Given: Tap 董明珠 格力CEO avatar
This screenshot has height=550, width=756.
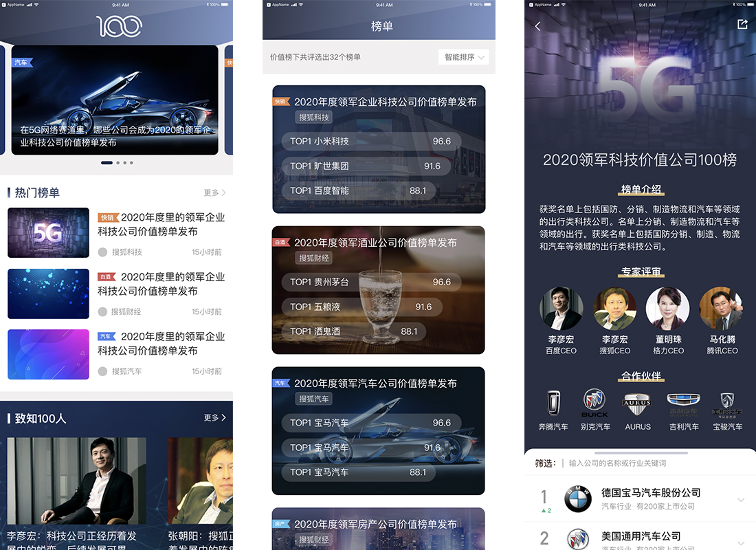Looking at the screenshot, I should click(x=668, y=309).
